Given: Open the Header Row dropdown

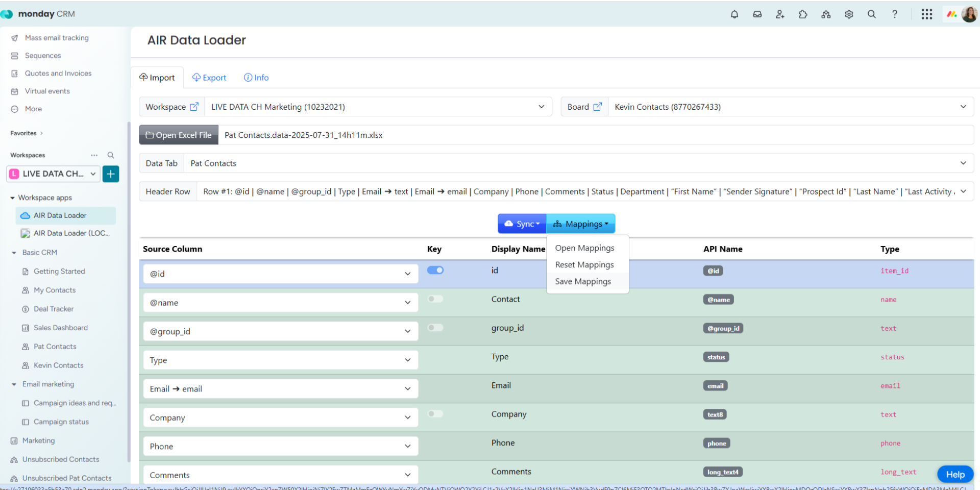Looking at the screenshot, I should (585, 191).
